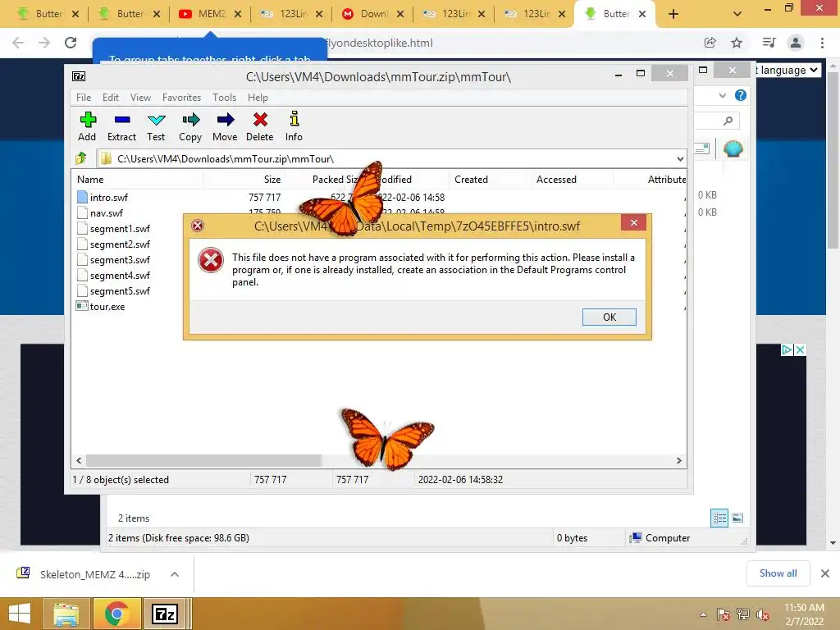Show hidden system tray icons

tap(703, 615)
